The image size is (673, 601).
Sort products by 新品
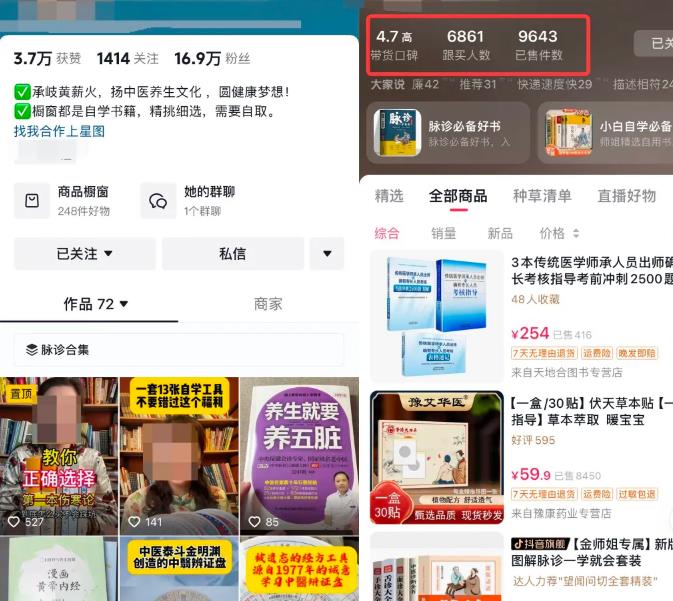click(x=500, y=234)
